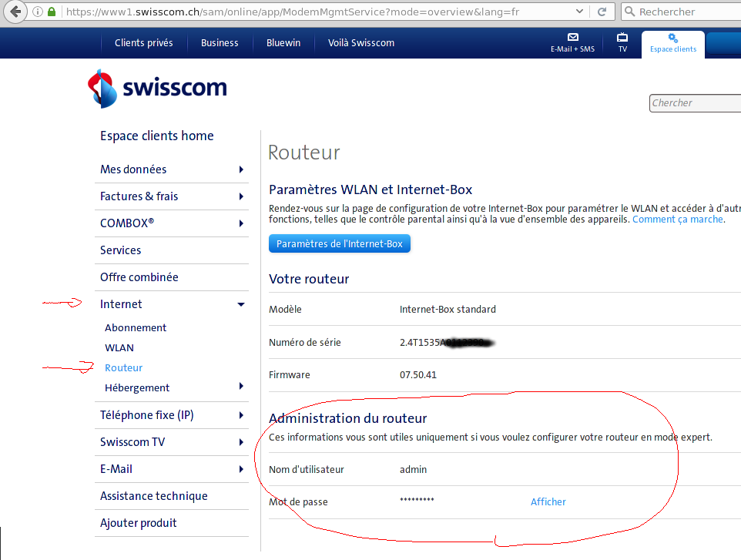
Task: Click the browser back arrow button
Action: 15,12
